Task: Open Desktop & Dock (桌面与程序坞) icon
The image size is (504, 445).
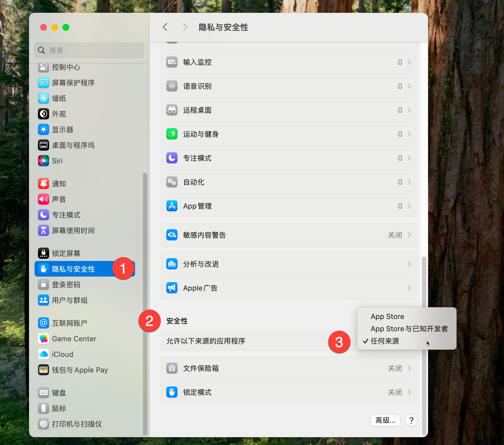Action: click(44, 145)
